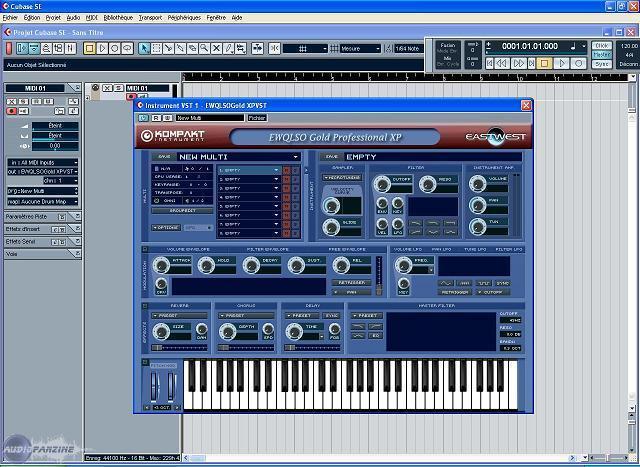Click Rewind on the Transport panel
The image size is (640, 467).
pos(502,63)
